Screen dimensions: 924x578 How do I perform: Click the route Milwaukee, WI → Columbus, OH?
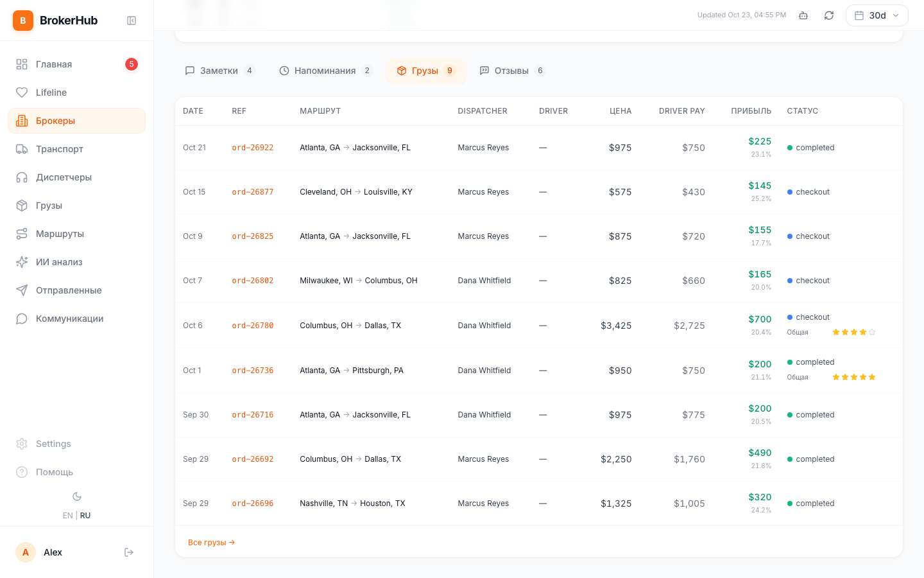(x=359, y=281)
